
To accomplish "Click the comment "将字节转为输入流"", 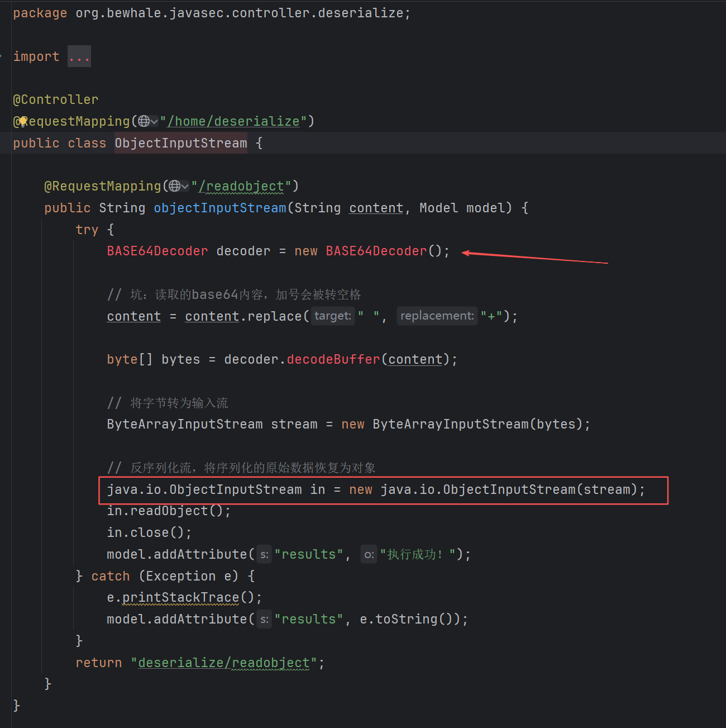I will (x=168, y=403).
